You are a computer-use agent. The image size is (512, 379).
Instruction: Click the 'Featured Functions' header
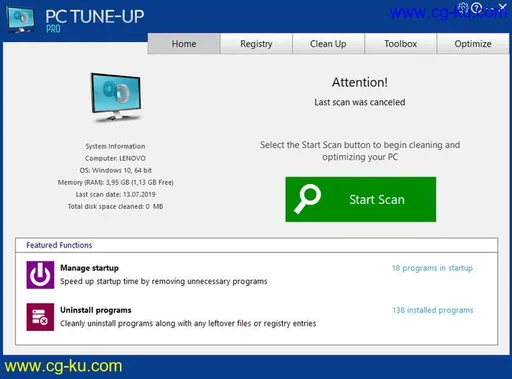[x=59, y=245]
